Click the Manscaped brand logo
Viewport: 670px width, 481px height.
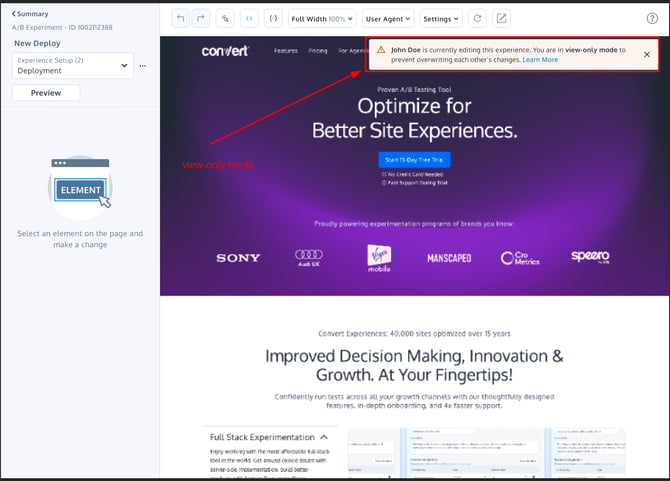coord(449,258)
